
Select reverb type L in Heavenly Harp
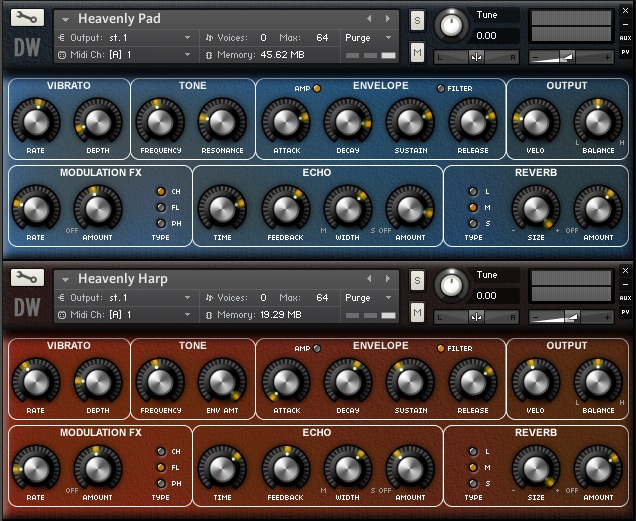(474, 452)
